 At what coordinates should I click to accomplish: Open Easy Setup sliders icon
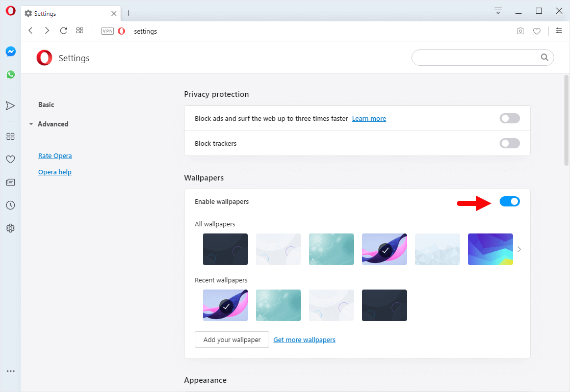pos(559,31)
